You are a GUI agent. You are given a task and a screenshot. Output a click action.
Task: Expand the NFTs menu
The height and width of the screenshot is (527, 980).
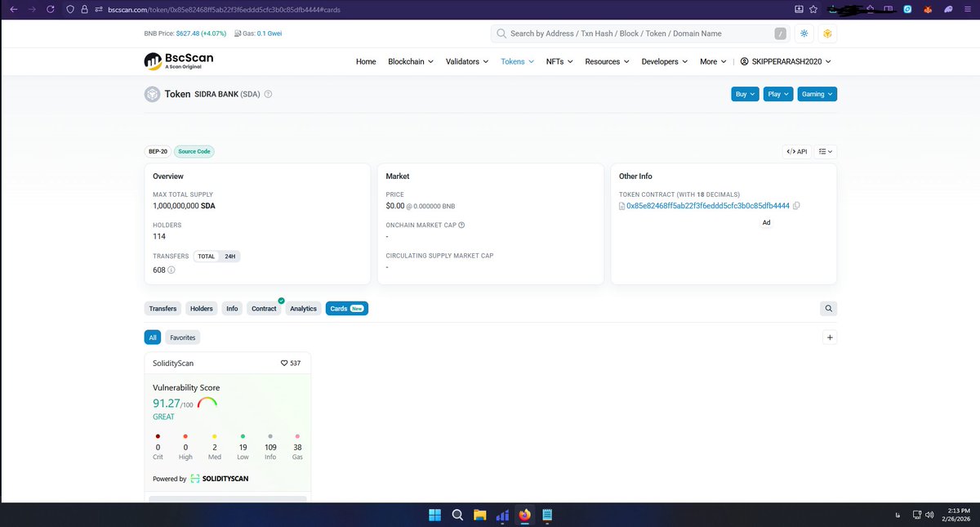[559, 61]
